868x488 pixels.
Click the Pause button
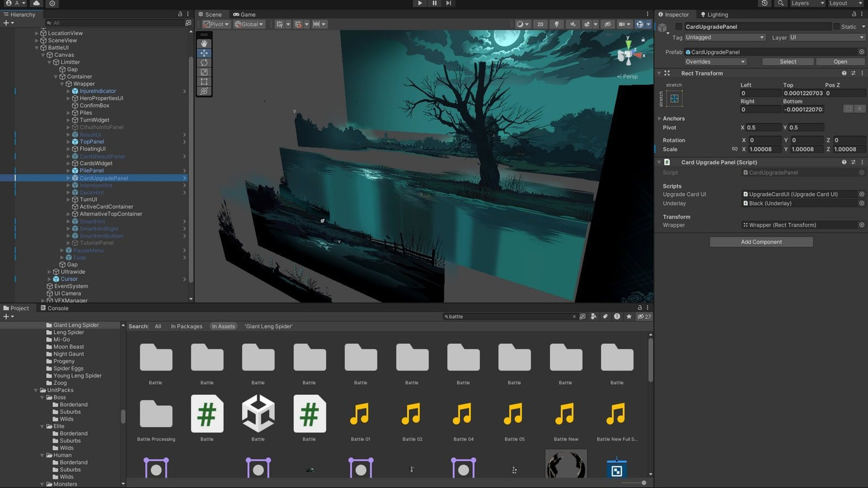click(x=434, y=3)
